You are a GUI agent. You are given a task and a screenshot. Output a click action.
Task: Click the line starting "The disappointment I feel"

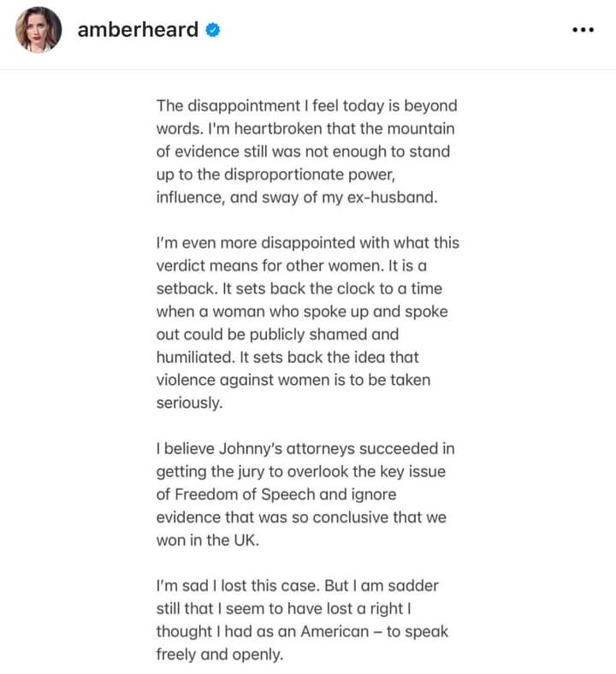coord(306,106)
